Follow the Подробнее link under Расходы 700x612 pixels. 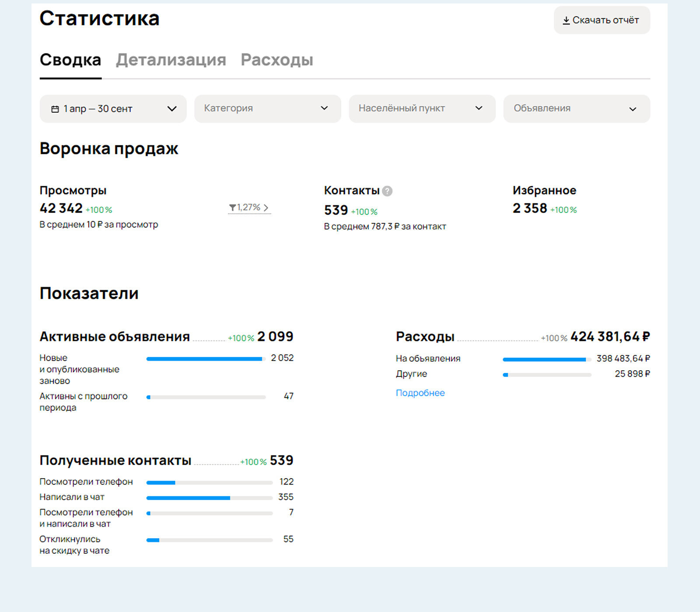tap(420, 393)
